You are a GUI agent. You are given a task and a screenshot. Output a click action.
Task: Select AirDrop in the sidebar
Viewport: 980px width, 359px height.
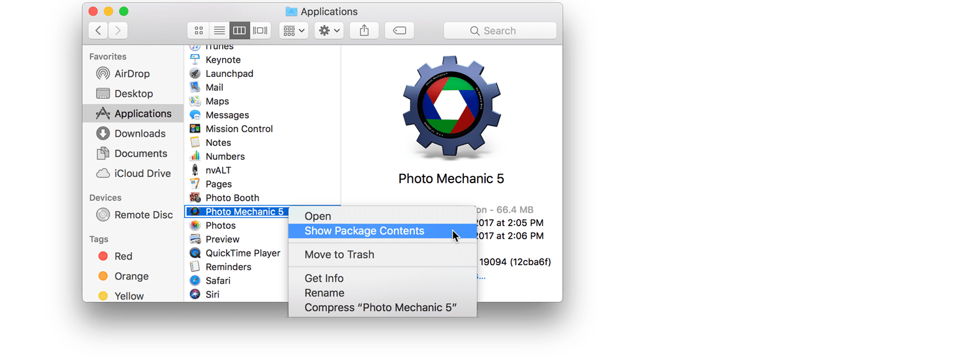tap(133, 73)
